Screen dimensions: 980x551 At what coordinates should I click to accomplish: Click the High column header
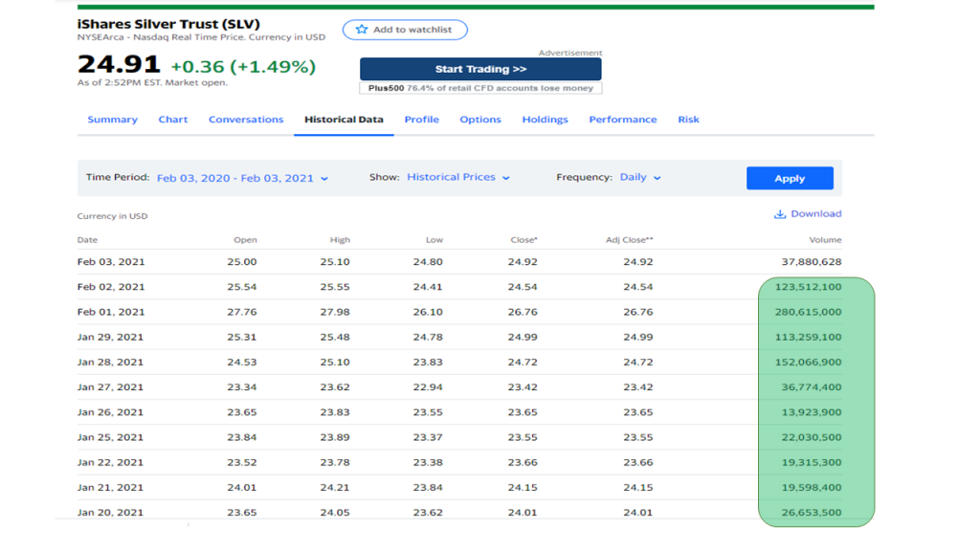click(x=340, y=240)
